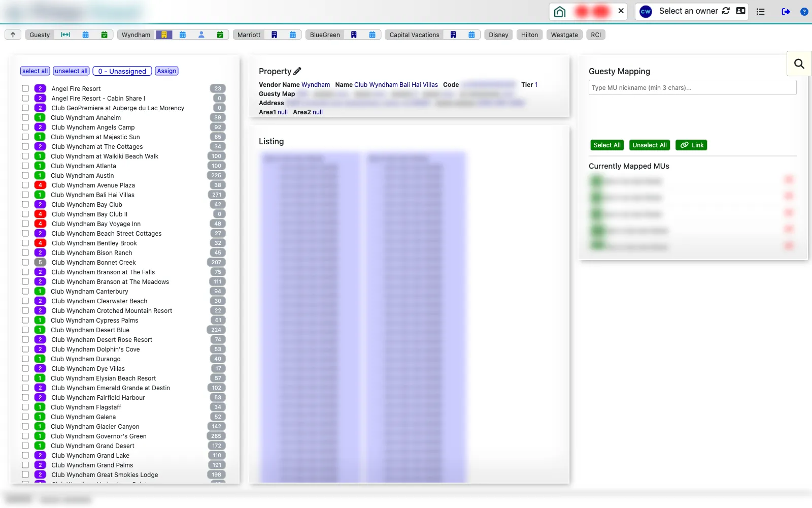The width and height of the screenshot is (812, 508).
Task: Tick the checkbox for Angel Fire Resort
Action: tap(25, 88)
